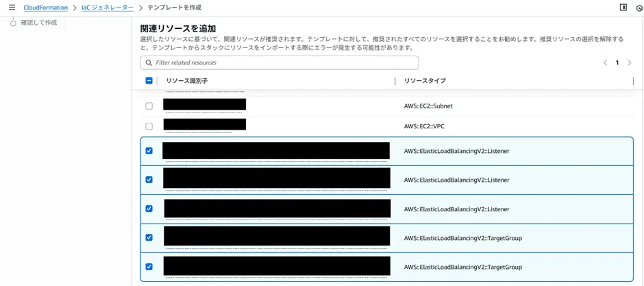Sort by リソースタイプ column header
644x286 pixels.
tap(425, 81)
